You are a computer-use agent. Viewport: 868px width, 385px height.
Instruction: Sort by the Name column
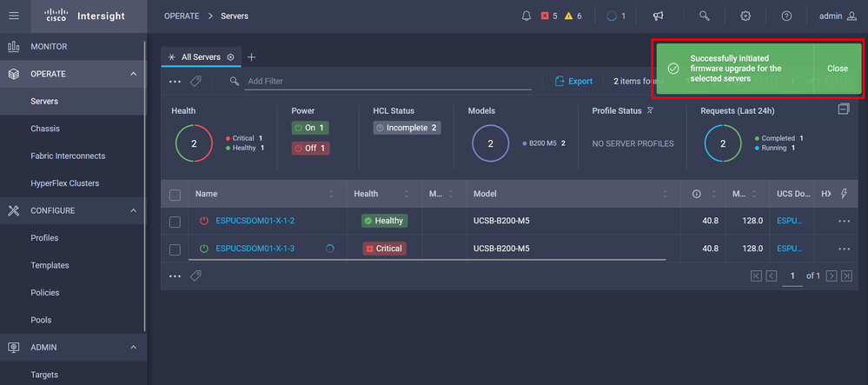click(x=332, y=194)
